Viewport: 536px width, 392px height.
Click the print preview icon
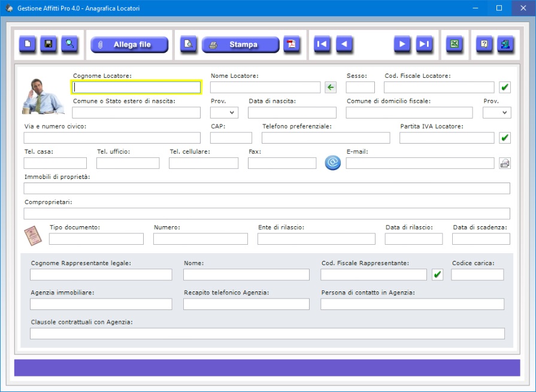189,44
